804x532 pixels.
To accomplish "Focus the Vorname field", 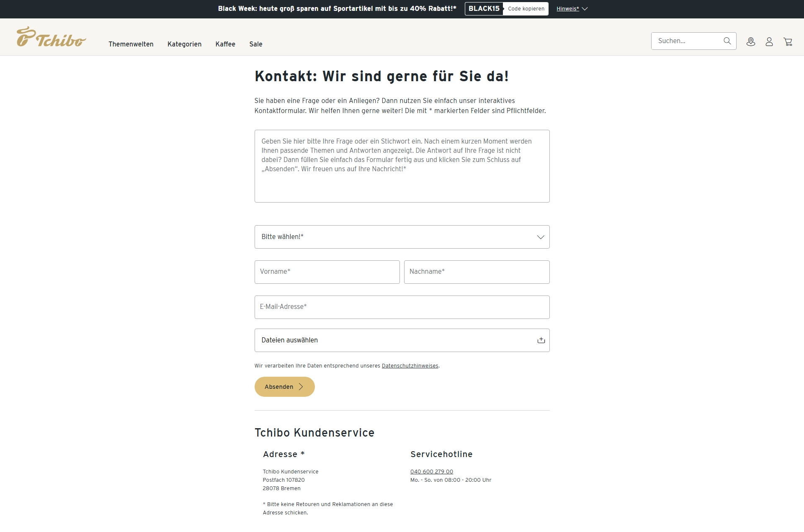I will click(327, 272).
